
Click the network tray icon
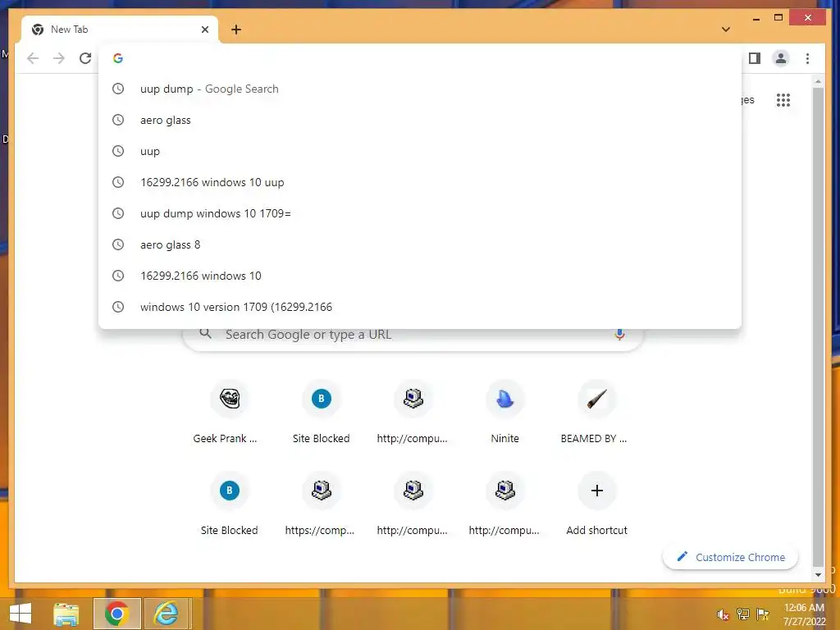(x=743, y=614)
